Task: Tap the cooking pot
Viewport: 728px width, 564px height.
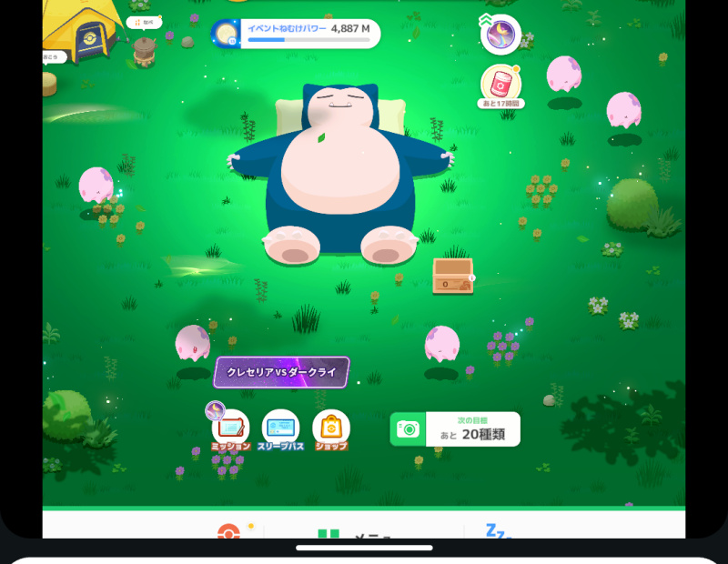Action: click(145, 52)
